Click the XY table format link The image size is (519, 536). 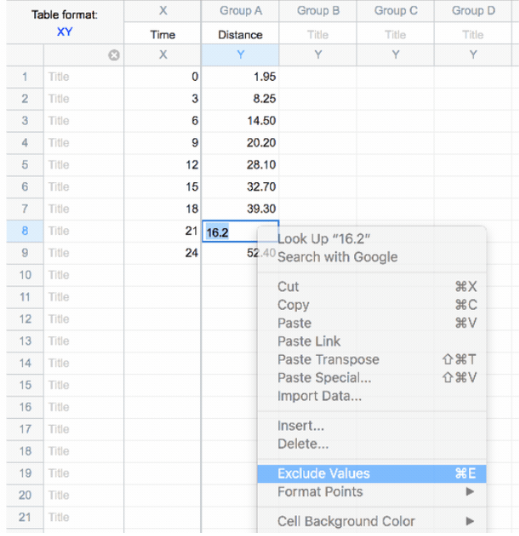pyautogui.click(x=65, y=32)
